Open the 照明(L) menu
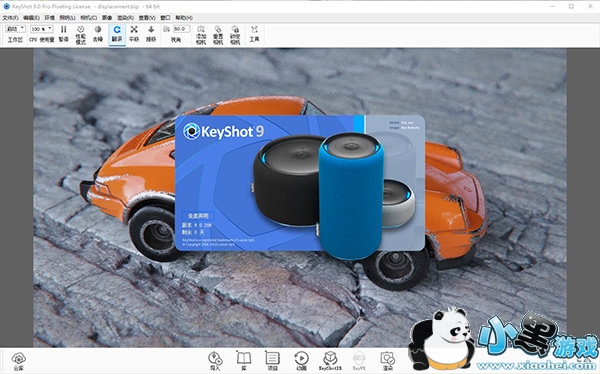This screenshot has width=600, height=374. [67, 18]
